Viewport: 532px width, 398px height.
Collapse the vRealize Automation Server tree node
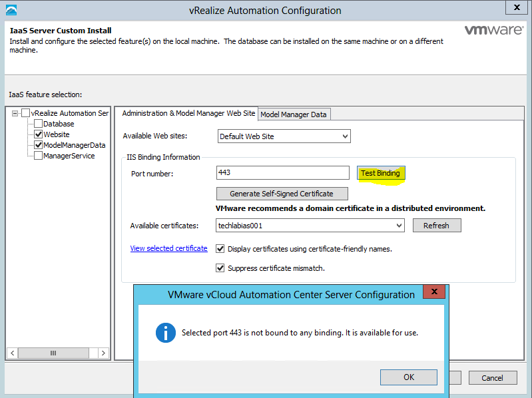[x=15, y=113]
